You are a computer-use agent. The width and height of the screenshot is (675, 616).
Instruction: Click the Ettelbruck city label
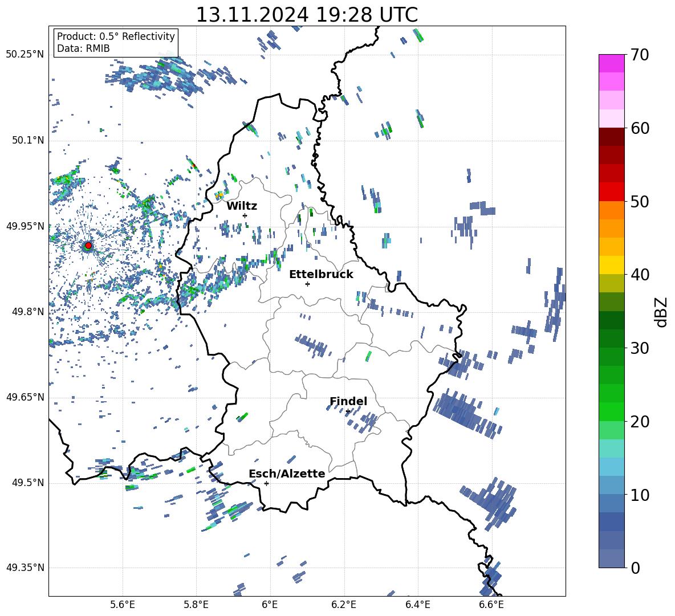click(321, 275)
